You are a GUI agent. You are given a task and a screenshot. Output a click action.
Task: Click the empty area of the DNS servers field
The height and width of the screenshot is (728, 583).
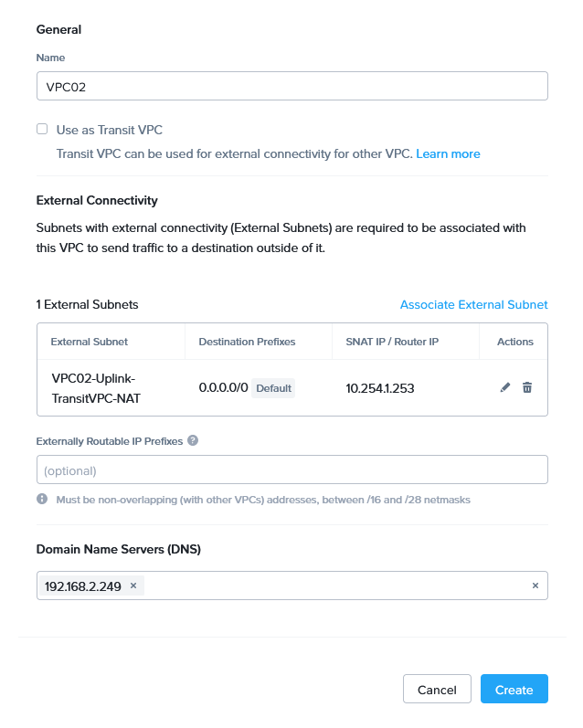pyautogui.click(x=329, y=586)
